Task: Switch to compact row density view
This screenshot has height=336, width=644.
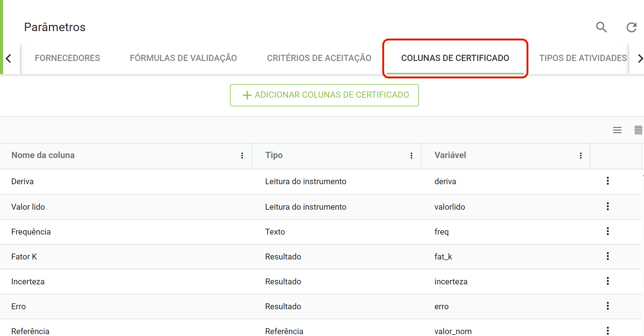Action: [638, 130]
